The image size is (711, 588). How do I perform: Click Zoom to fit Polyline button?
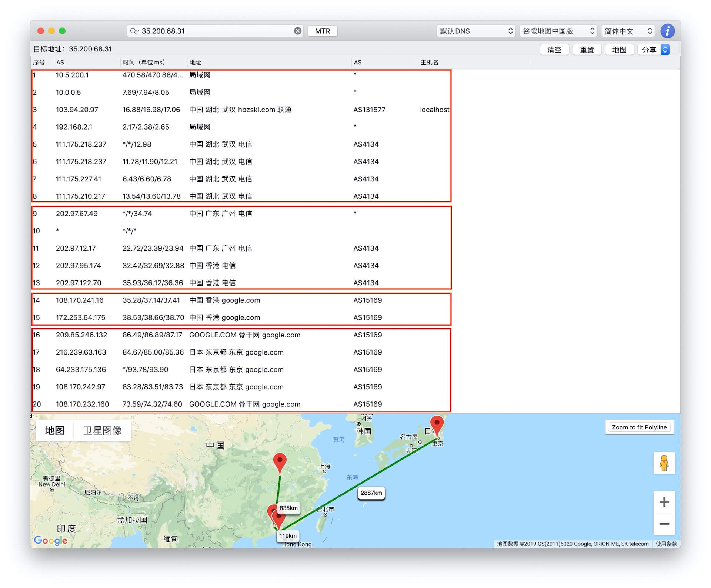pos(639,427)
